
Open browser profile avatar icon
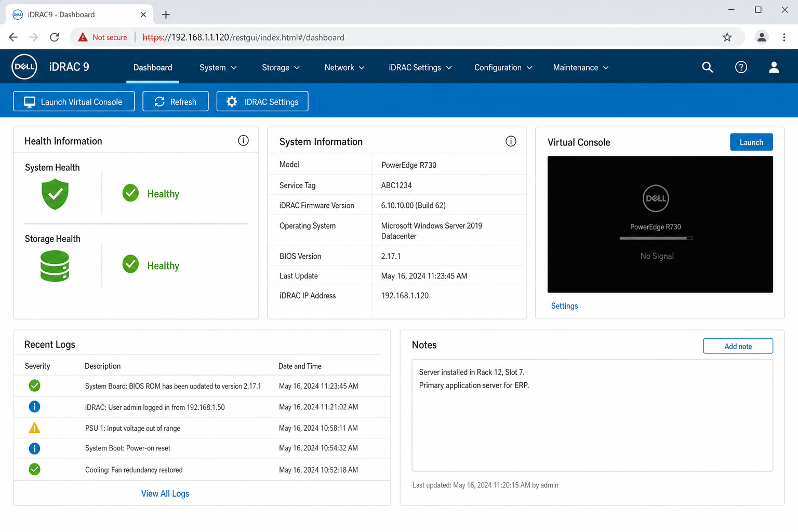pos(761,37)
